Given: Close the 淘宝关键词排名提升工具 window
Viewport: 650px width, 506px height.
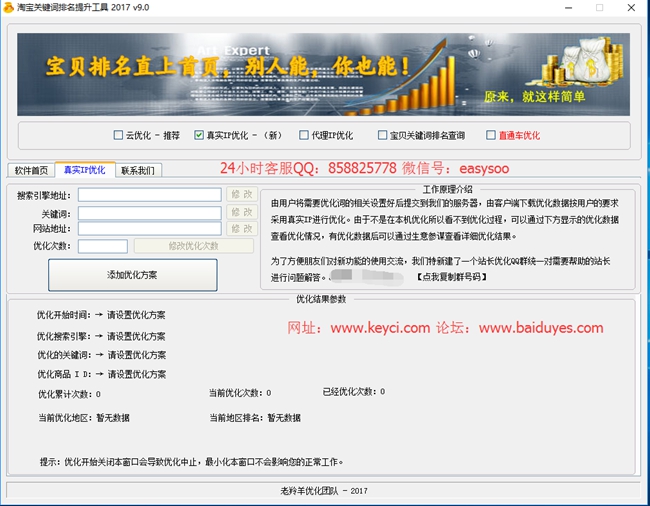Looking at the screenshot, I should (631, 7).
